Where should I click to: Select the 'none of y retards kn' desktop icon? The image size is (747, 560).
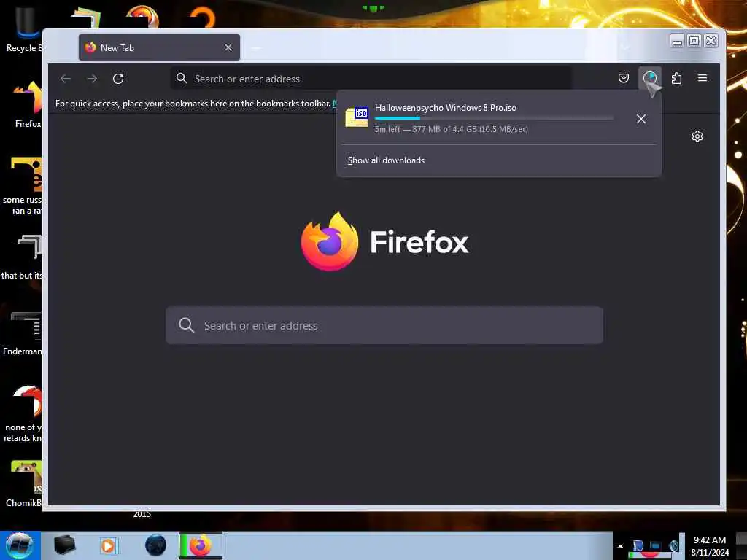point(23,414)
